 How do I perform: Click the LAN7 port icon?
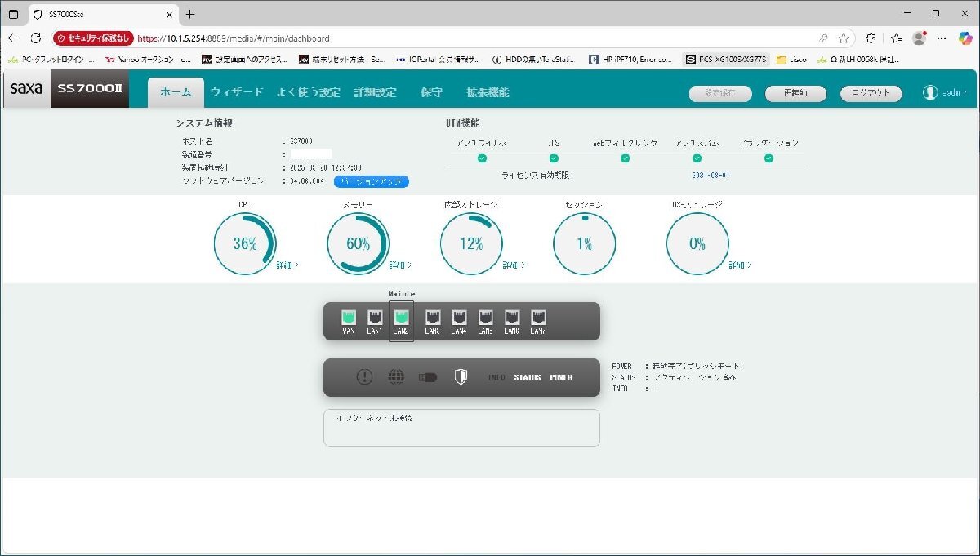pos(537,318)
